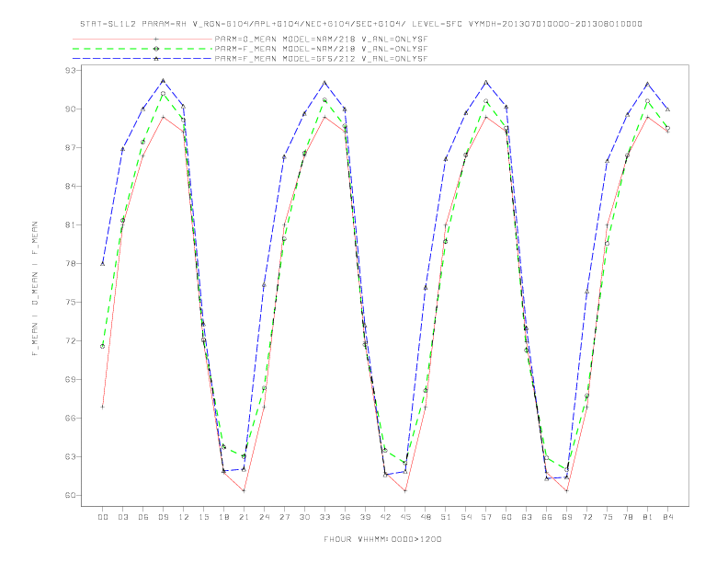
Task: Click y-axis tick label 66
Action: [x=70, y=418]
